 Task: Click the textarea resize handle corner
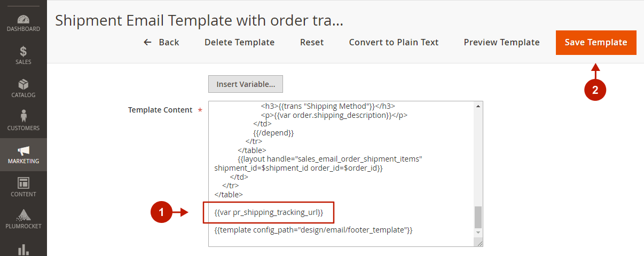tap(479, 243)
